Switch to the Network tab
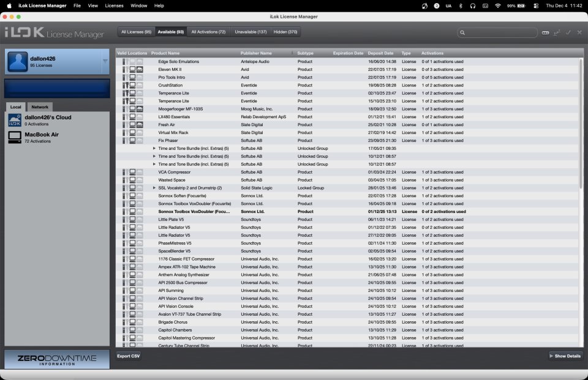Screen dimensions: 588x380 point(39,106)
